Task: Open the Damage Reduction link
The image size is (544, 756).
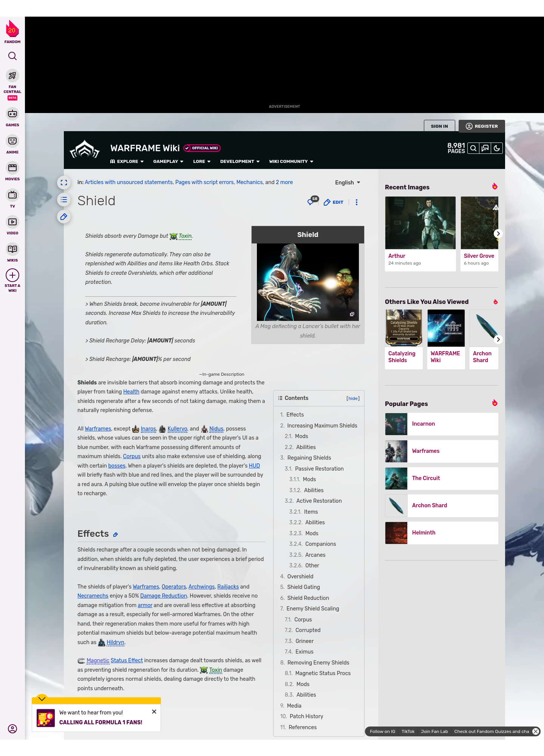Action: pos(164,596)
